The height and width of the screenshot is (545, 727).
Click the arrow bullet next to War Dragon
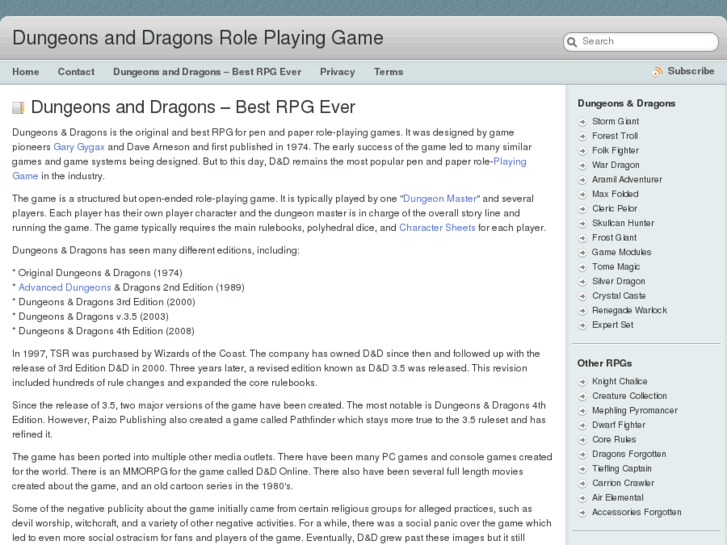coord(582,165)
